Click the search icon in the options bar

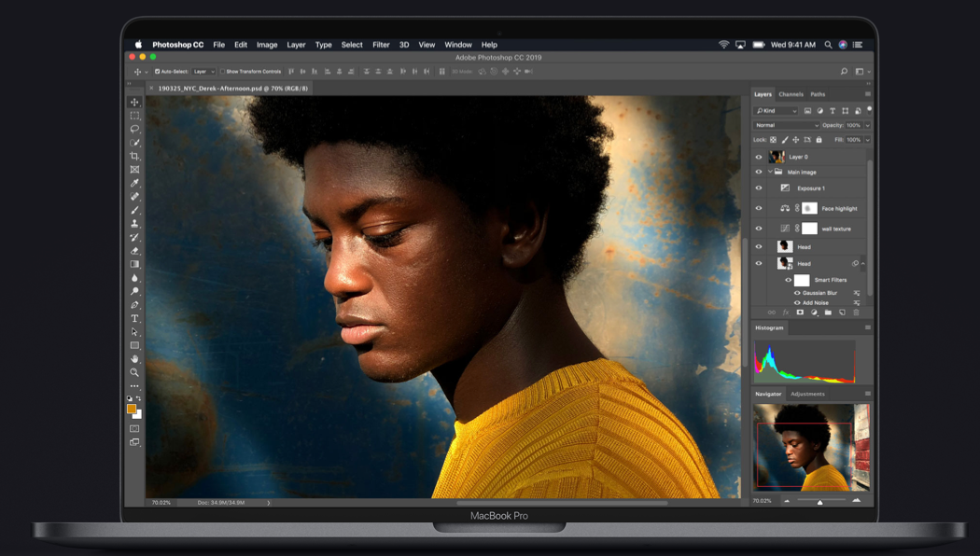coord(844,72)
